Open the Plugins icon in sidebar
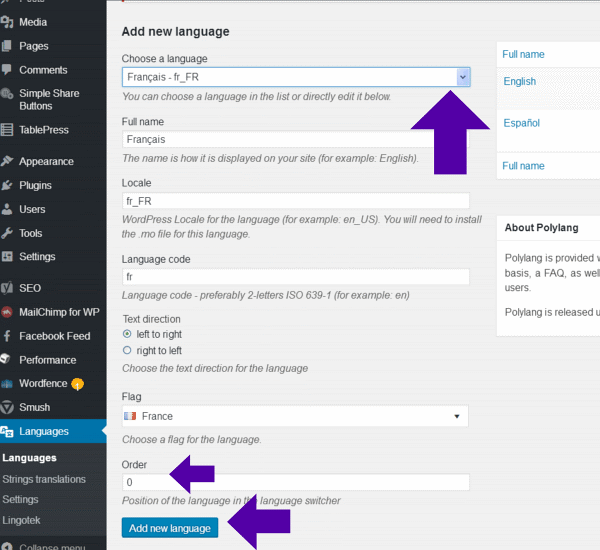 [x=8, y=185]
